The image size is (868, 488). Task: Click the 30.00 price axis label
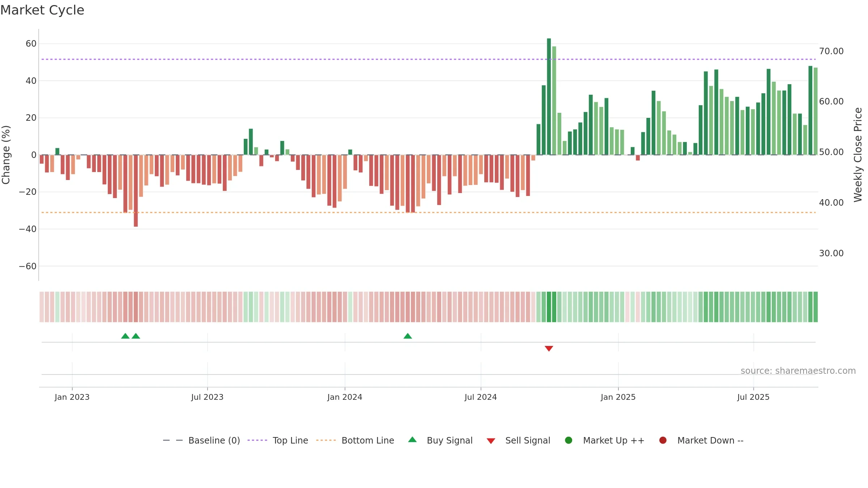[831, 253]
